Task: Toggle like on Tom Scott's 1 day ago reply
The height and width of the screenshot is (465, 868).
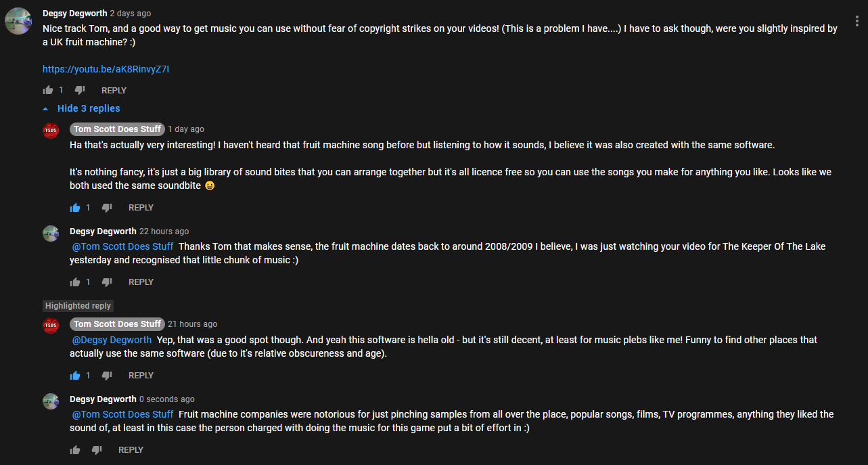Action: click(x=75, y=208)
